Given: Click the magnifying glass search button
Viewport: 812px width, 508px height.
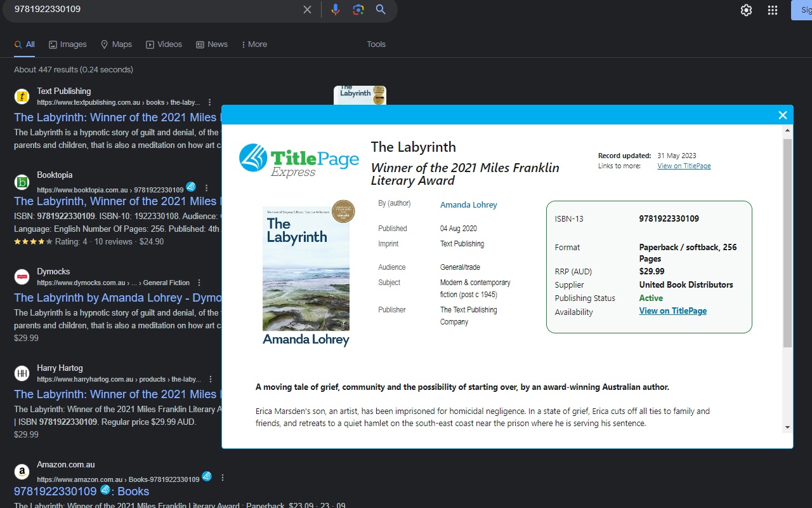Looking at the screenshot, I should pos(381,10).
